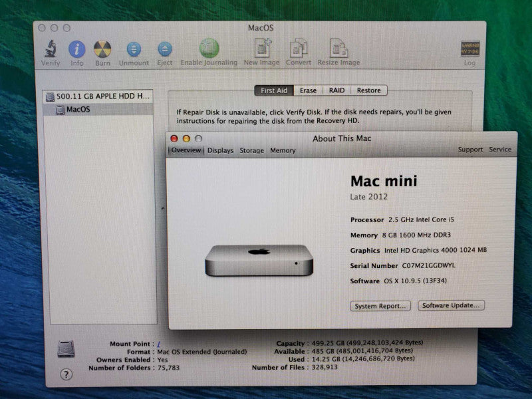Create a New Image from toolbar

[x=263, y=48]
